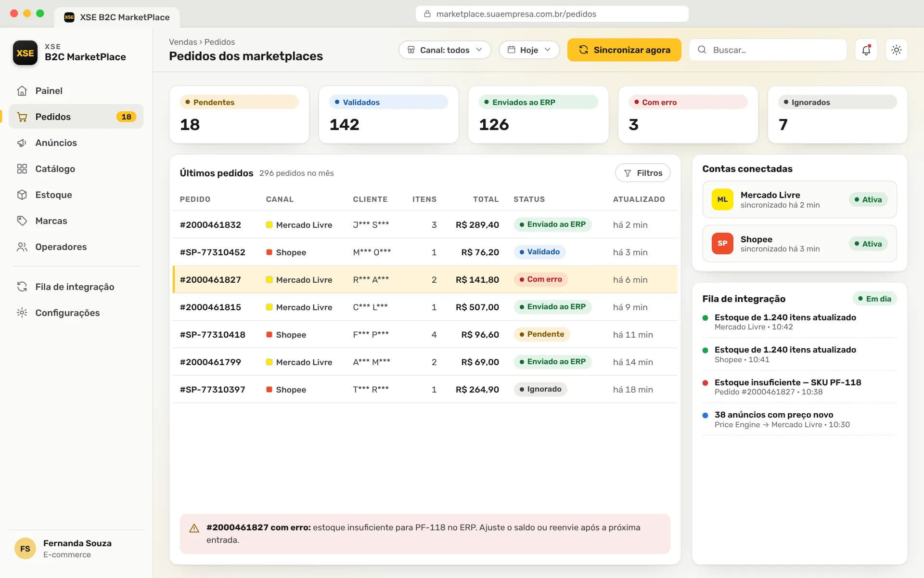The width and height of the screenshot is (924, 578).
Task: Click the Em dia status badge
Action: pos(874,299)
